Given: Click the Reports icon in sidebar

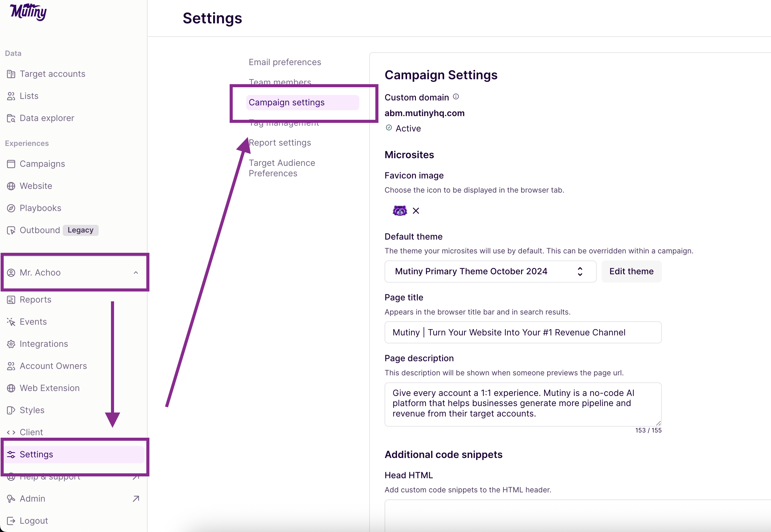Looking at the screenshot, I should pyautogui.click(x=11, y=300).
